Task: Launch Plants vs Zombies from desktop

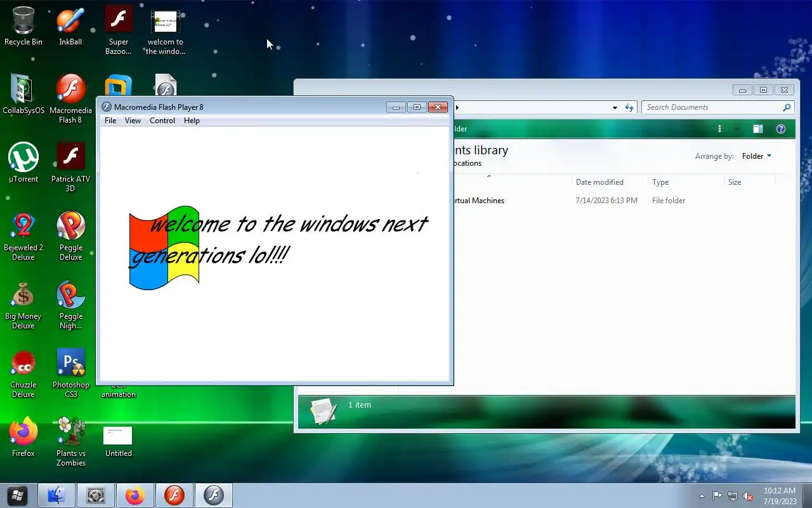Action: pyautogui.click(x=70, y=441)
